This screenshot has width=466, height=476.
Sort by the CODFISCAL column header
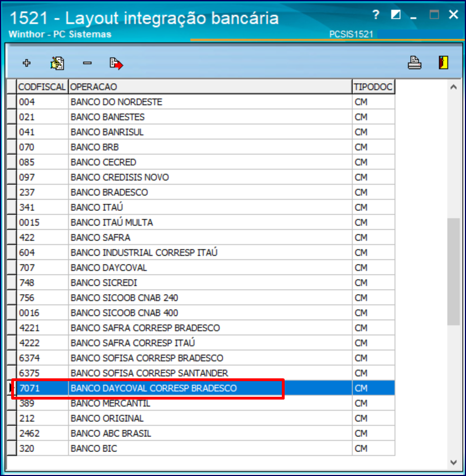tap(42, 87)
